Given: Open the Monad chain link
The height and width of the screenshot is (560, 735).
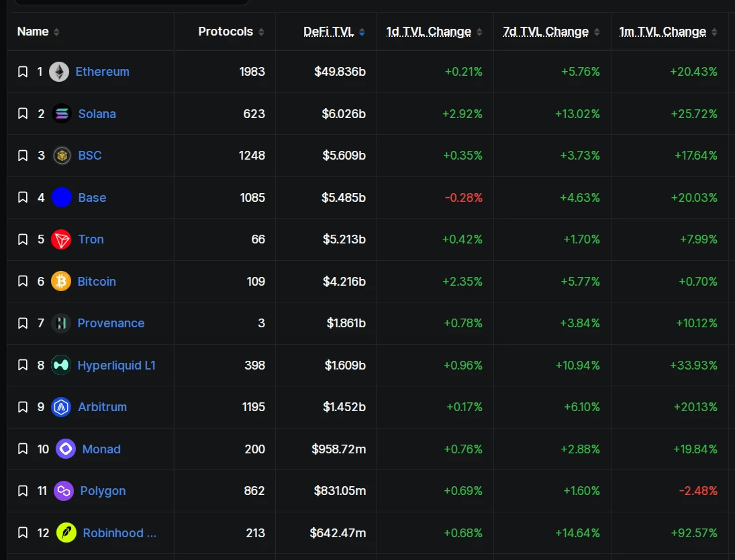Looking at the screenshot, I should [x=101, y=449].
